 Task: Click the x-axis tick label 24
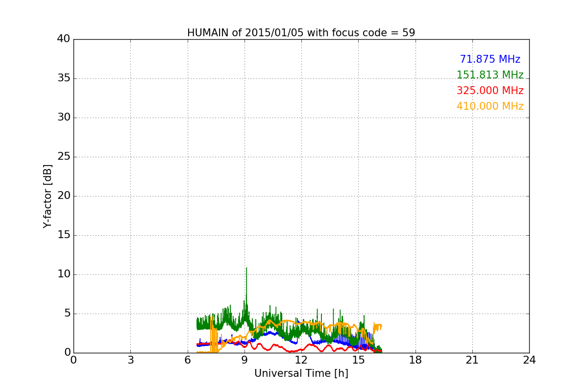pos(529,360)
